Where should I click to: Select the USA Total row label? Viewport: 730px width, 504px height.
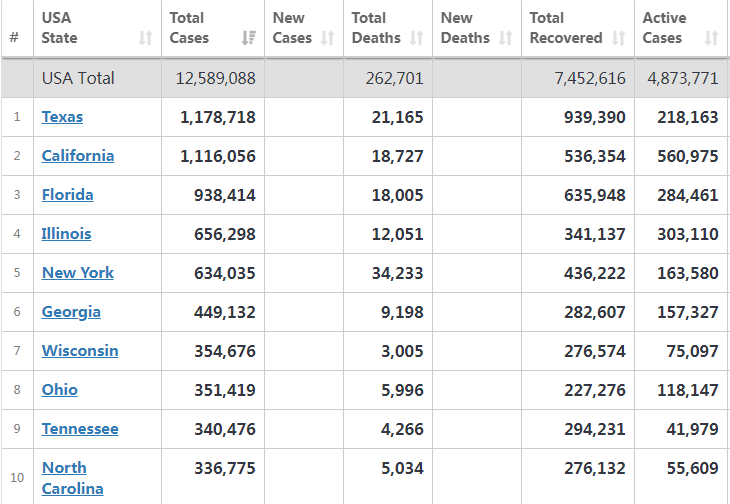(78, 78)
